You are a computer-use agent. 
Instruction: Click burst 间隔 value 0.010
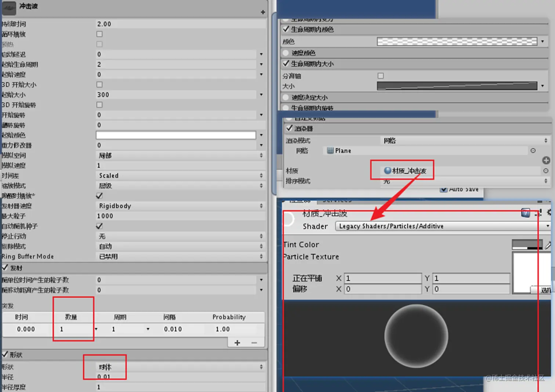click(173, 329)
